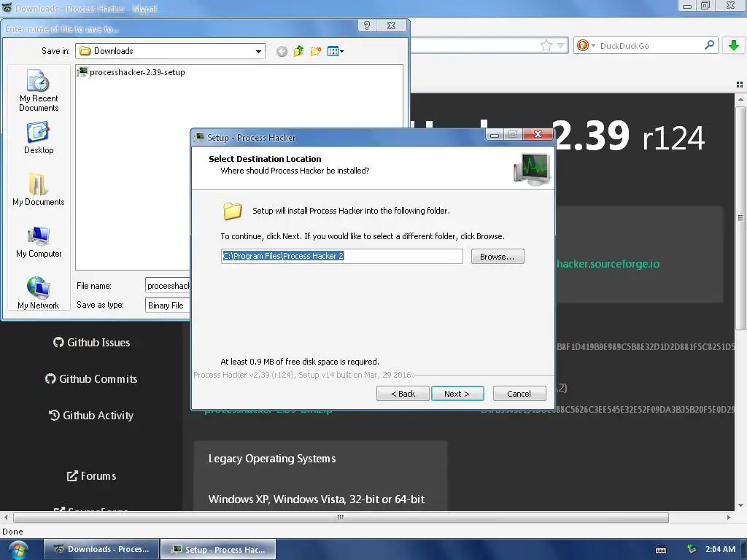Click the install path input field
747x560 pixels.
tap(341, 256)
